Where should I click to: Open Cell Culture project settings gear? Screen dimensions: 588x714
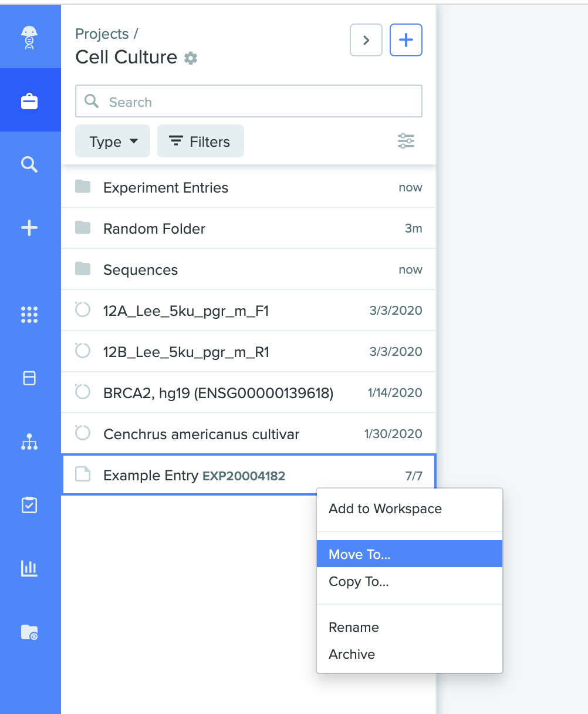191,58
